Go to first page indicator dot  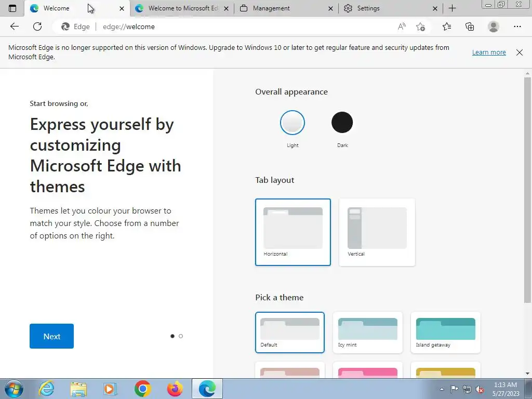pos(172,336)
